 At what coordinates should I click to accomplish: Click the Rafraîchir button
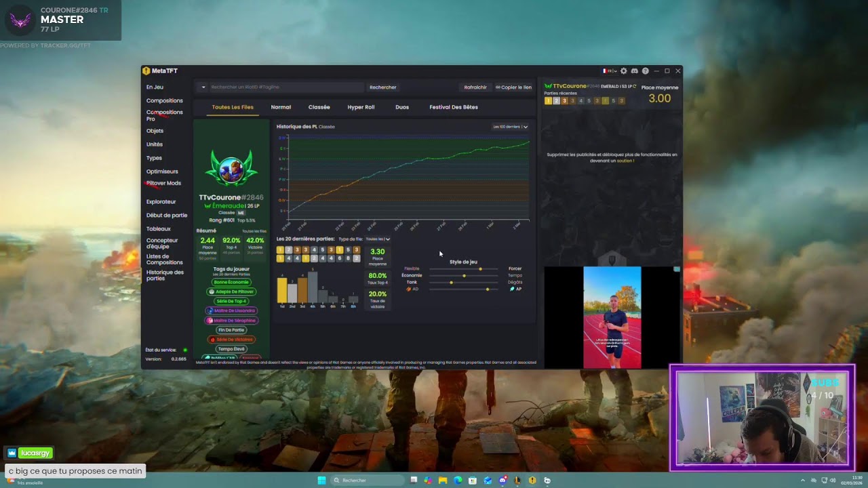(475, 87)
